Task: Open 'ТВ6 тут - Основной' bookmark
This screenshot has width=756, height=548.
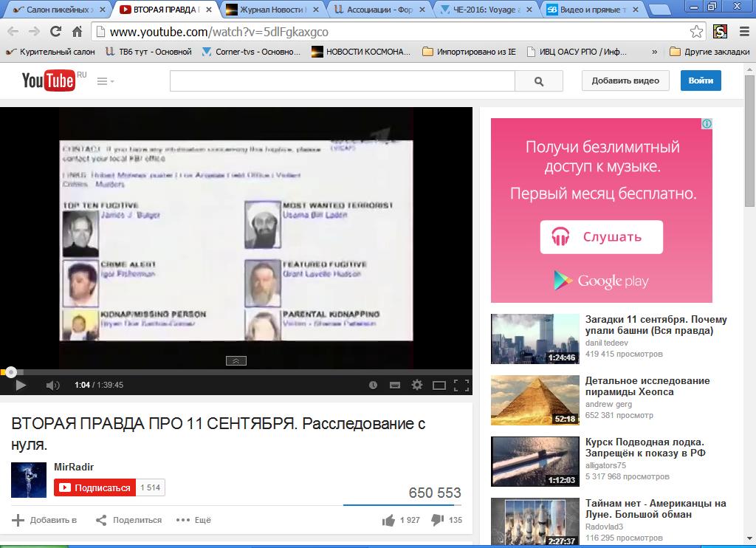Action: (x=148, y=52)
